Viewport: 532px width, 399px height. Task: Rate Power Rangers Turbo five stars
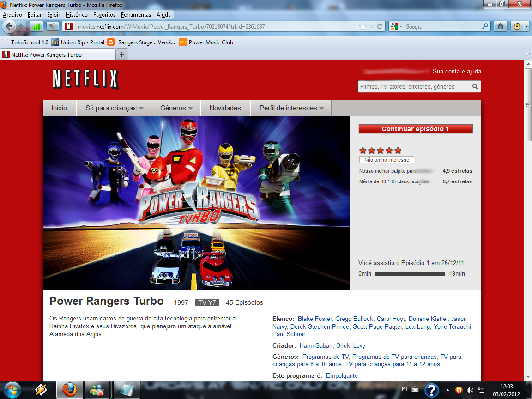pyautogui.click(x=398, y=150)
